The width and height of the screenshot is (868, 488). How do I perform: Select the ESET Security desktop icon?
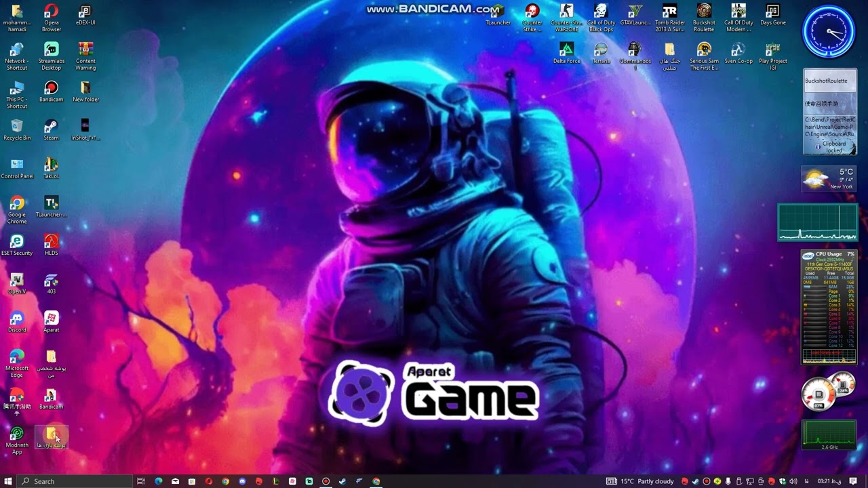coord(17,245)
